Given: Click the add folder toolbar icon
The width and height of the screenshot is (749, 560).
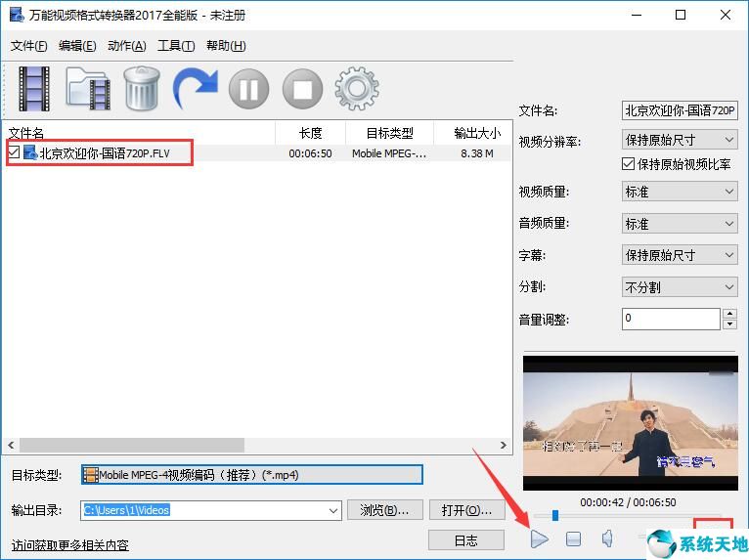Looking at the screenshot, I should pos(88,89).
